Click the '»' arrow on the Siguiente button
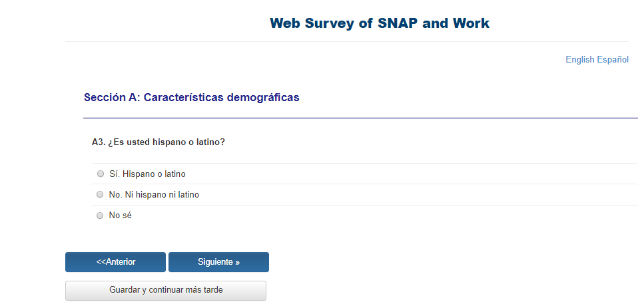This screenshot has height=306, width=644. point(237,262)
